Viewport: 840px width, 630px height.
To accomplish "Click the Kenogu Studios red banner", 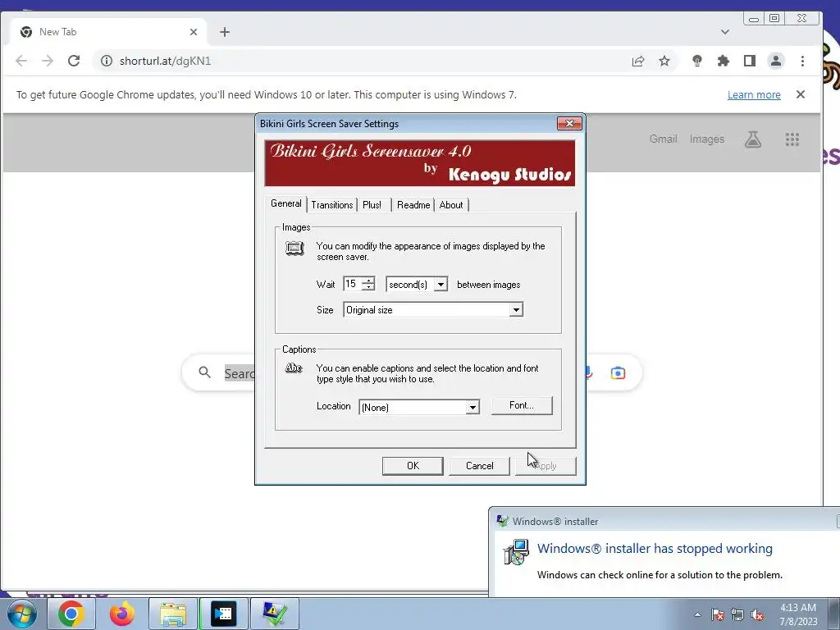I will tap(419, 163).
